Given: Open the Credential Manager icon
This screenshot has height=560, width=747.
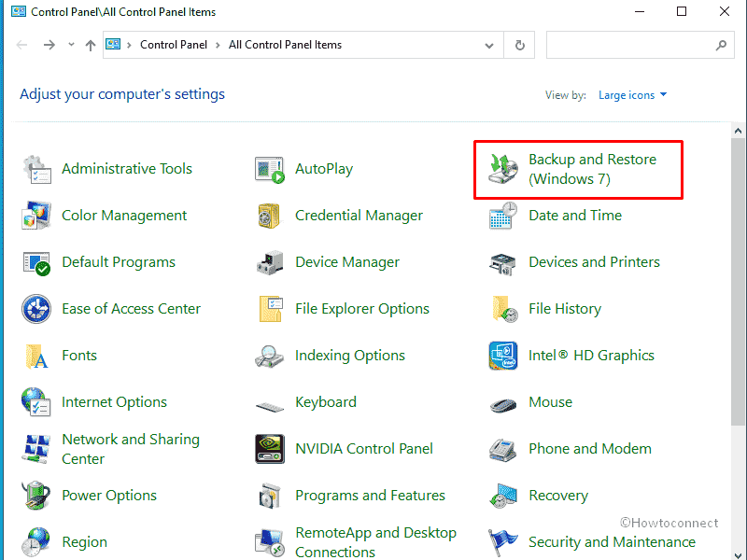Looking at the screenshot, I should (x=270, y=216).
